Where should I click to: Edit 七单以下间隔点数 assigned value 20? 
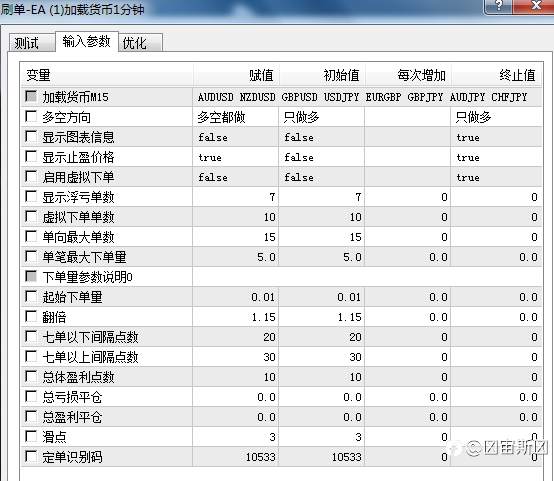pyautogui.click(x=236, y=337)
